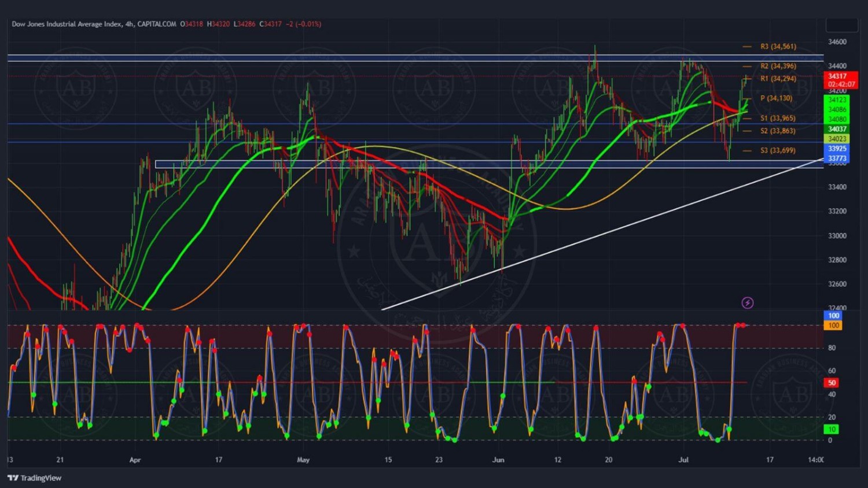Click the yellow-green 34023 price tag
868x488 pixels.
coord(837,139)
